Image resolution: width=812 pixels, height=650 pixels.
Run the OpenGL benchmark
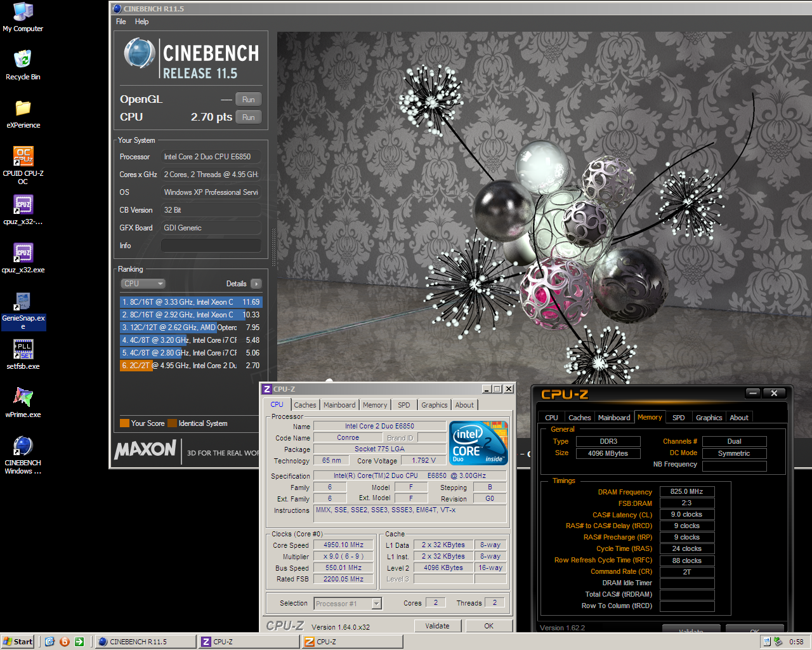click(x=248, y=100)
